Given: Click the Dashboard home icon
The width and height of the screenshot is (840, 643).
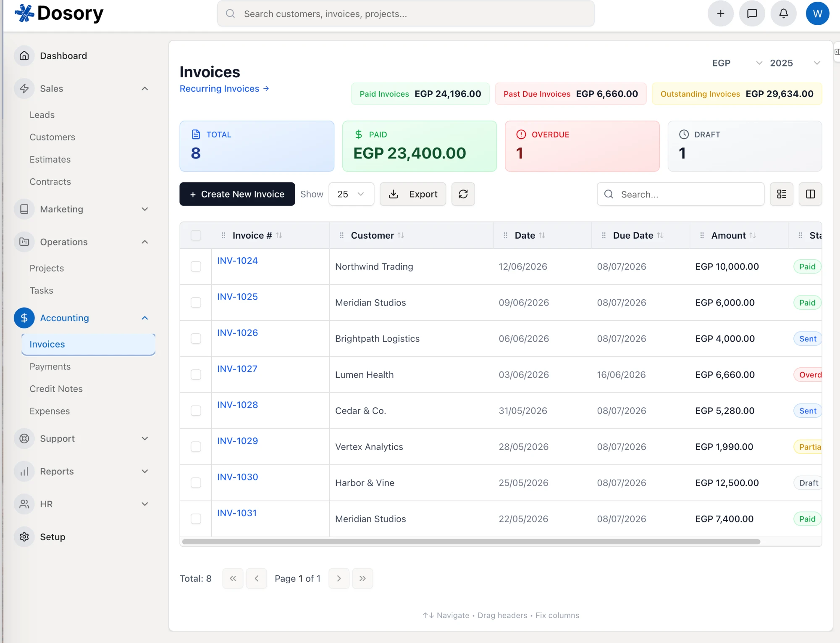Looking at the screenshot, I should (x=24, y=56).
